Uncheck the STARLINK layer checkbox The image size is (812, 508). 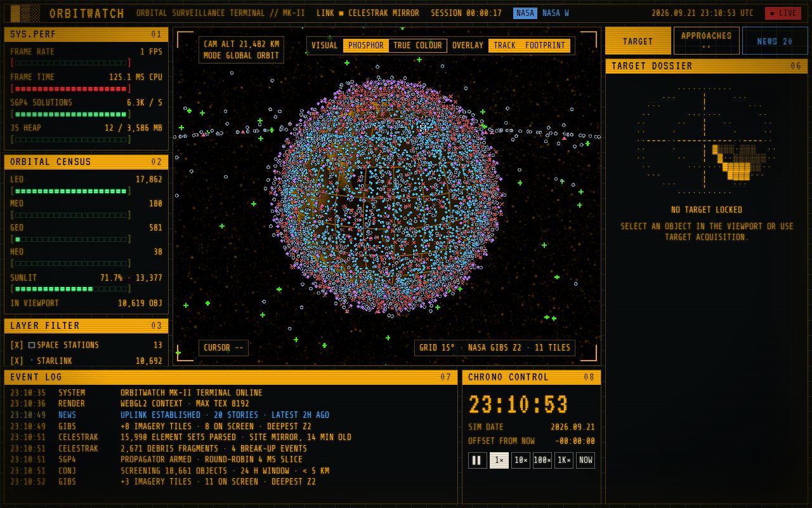pyautogui.click(x=16, y=361)
